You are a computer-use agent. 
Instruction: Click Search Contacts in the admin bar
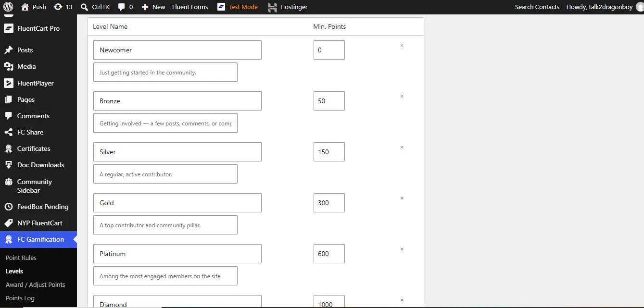[537, 7]
